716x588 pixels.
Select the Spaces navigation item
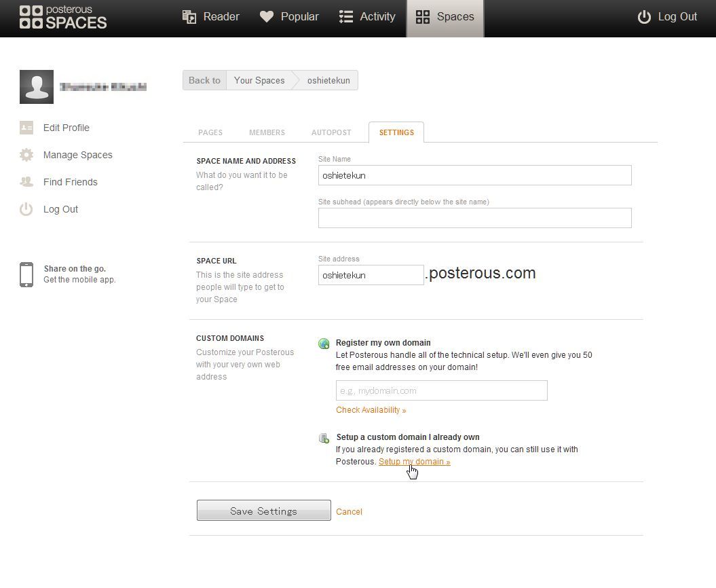[x=445, y=18]
